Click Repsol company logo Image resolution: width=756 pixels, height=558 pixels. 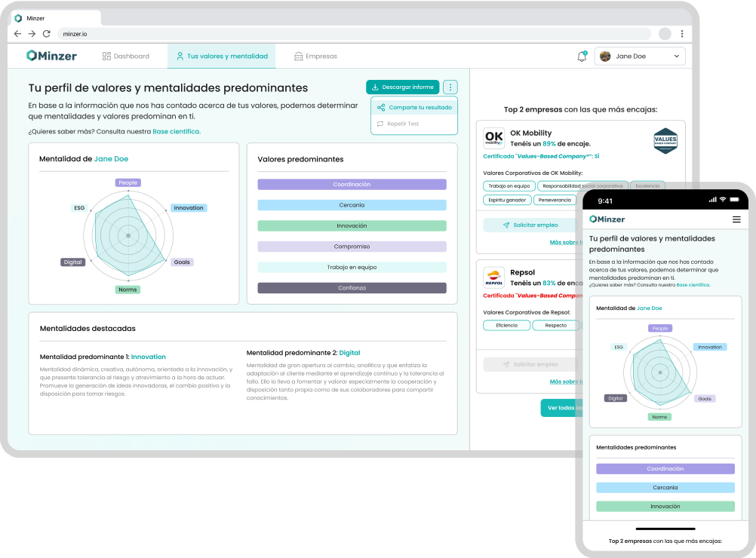coord(493,277)
